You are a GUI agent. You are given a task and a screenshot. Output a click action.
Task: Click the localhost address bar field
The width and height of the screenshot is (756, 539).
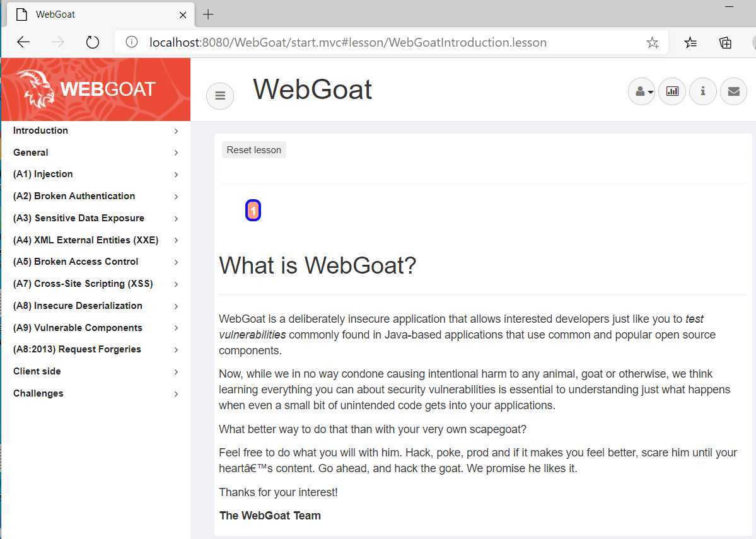click(x=391, y=42)
